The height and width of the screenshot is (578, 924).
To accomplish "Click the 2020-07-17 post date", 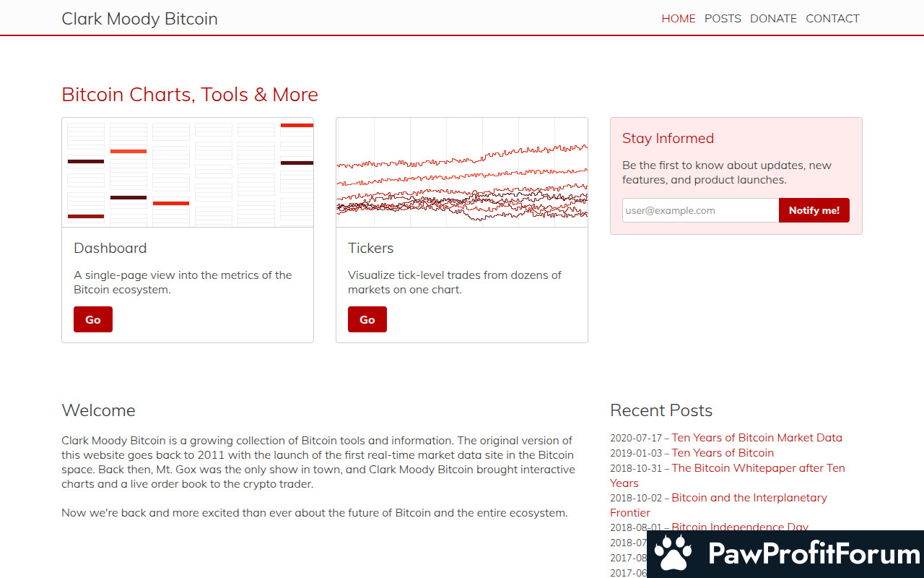I will click(636, 438).
